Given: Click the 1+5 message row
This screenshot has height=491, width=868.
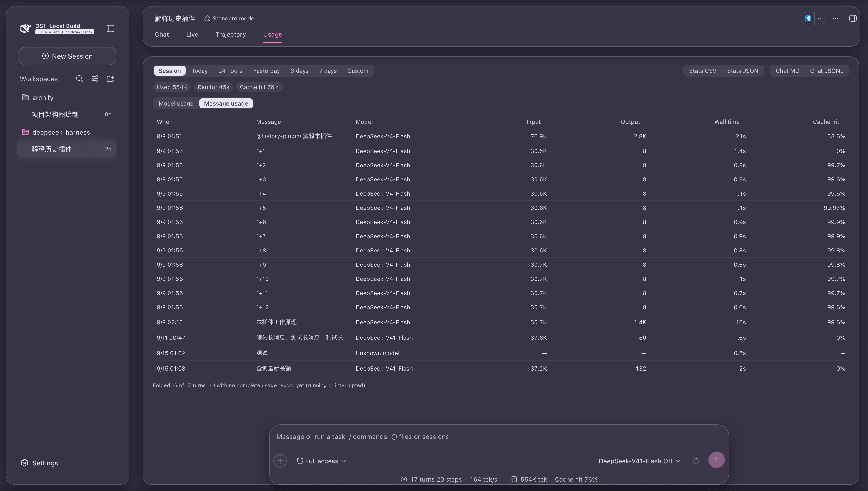Looking at the screenshot, I should (501, 208).
